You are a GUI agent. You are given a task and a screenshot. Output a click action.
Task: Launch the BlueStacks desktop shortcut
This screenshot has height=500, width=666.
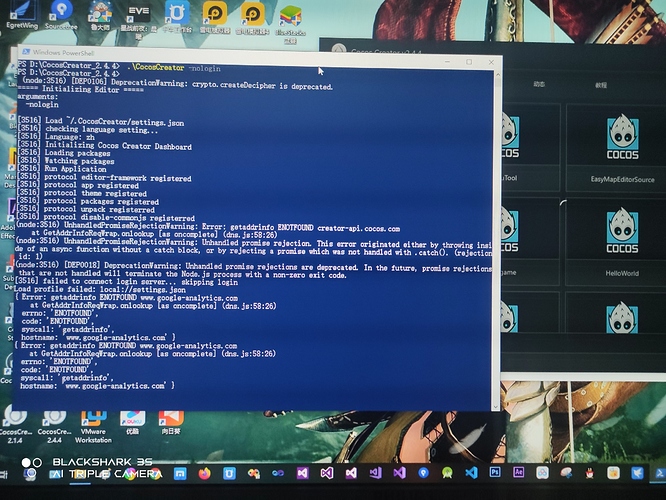(x=291, y=25)
